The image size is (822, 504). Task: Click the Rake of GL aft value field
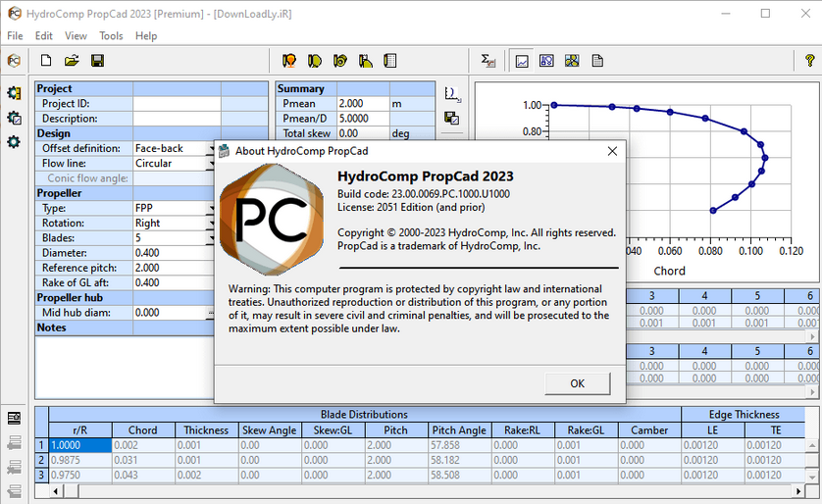pos(174,283)
